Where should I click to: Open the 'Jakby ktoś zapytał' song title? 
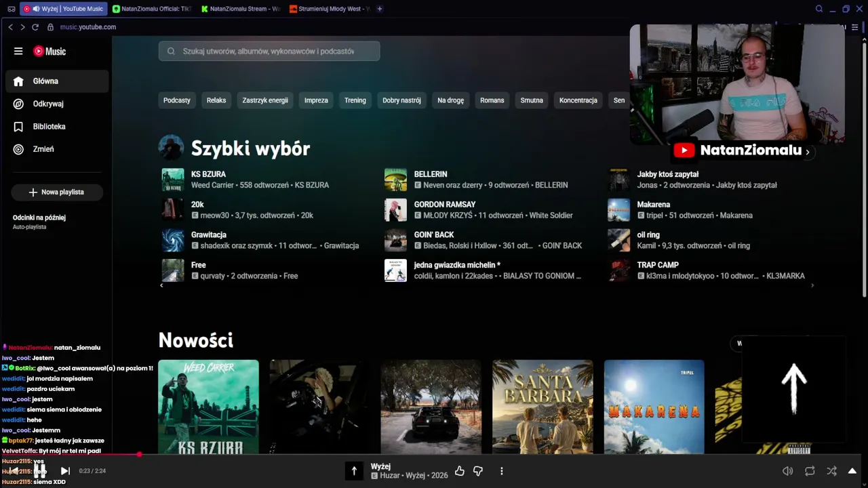[x=668, y=174]
